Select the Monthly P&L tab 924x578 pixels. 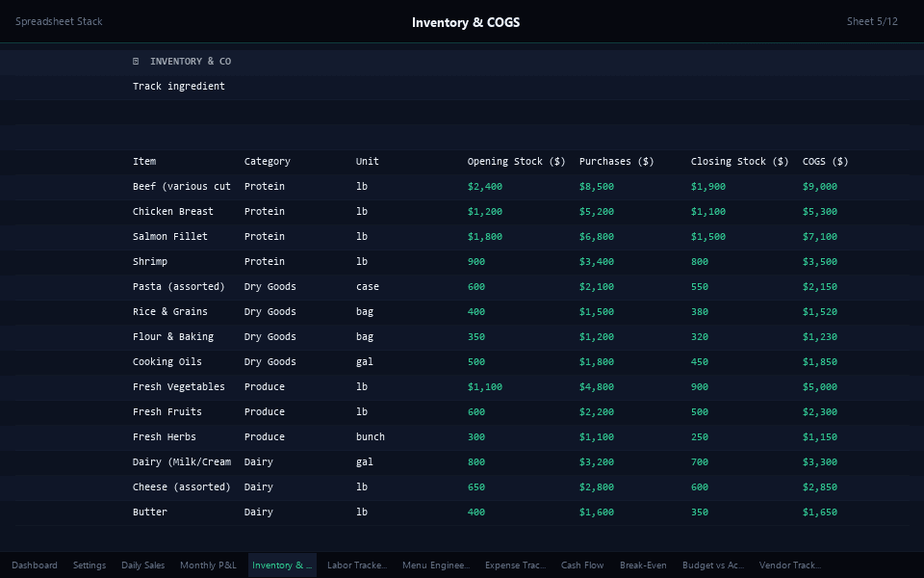[x=208, y=565]
